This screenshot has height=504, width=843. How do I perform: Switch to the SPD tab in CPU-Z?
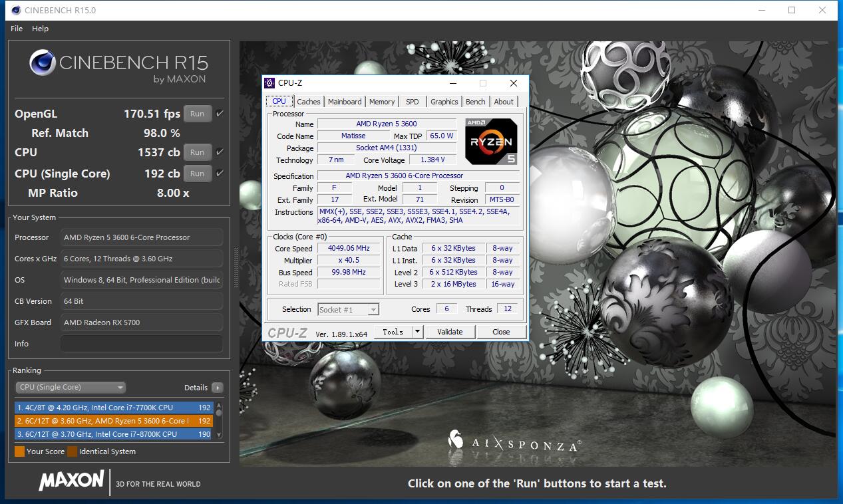(413, 102)
